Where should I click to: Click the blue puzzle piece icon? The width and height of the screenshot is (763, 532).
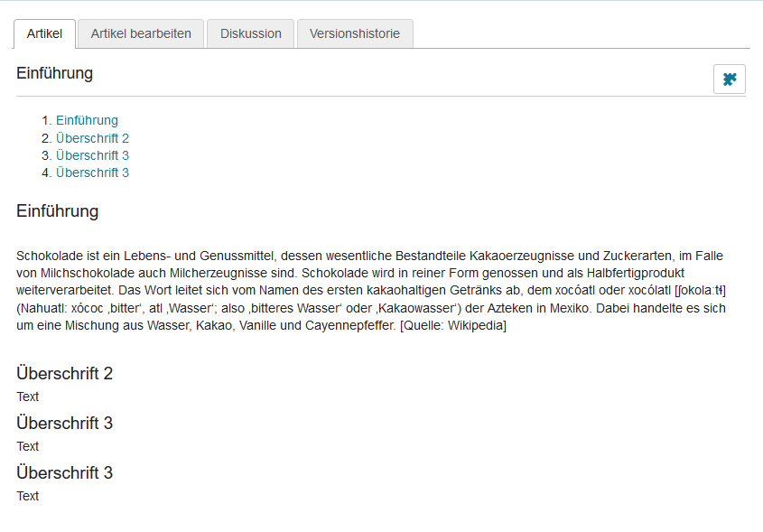pos(729,79)
